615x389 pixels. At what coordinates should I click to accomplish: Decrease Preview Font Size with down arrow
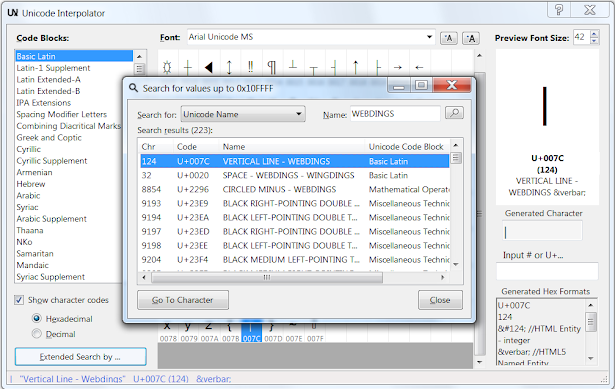[594, 40]
